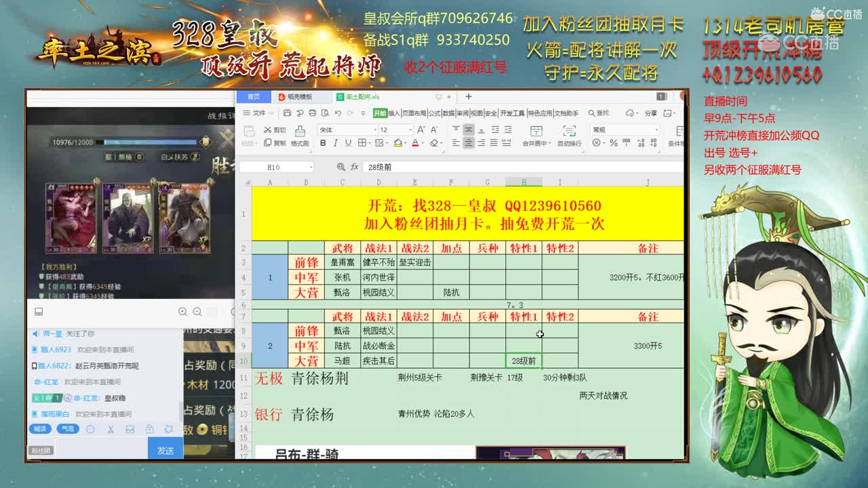
Task: Align text right in the cell
Action: pyautogui.click(x=481, y=143)
